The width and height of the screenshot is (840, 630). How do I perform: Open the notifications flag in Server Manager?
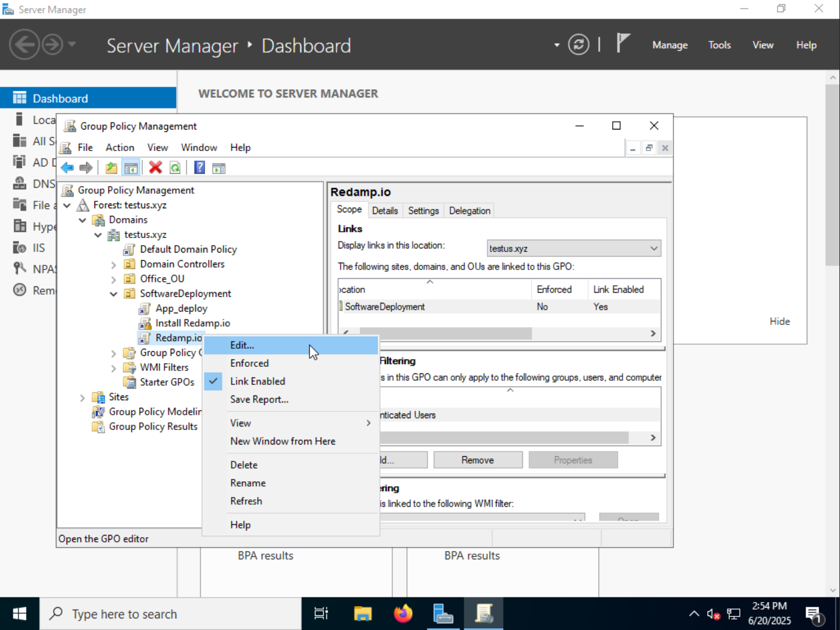click(x=623, y=43)
